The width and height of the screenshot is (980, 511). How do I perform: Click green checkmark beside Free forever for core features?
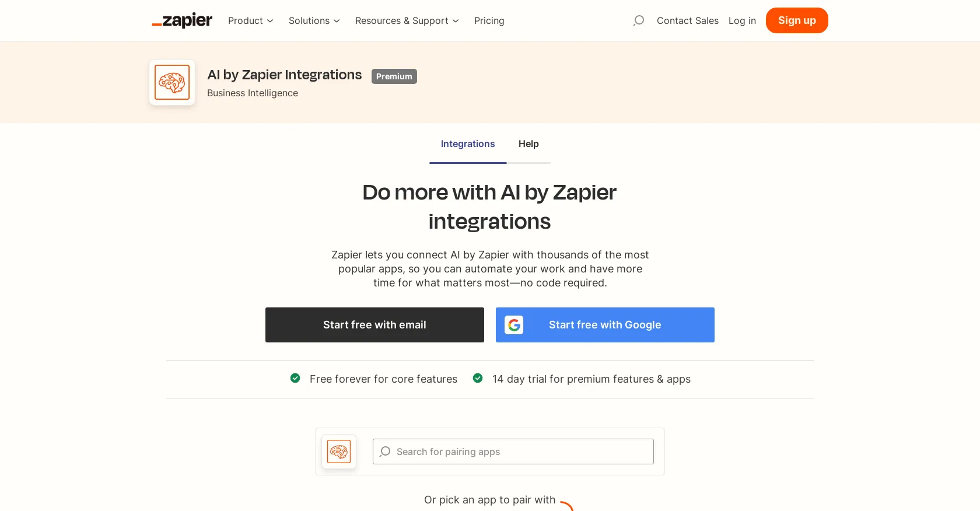(x=295, y=378)
